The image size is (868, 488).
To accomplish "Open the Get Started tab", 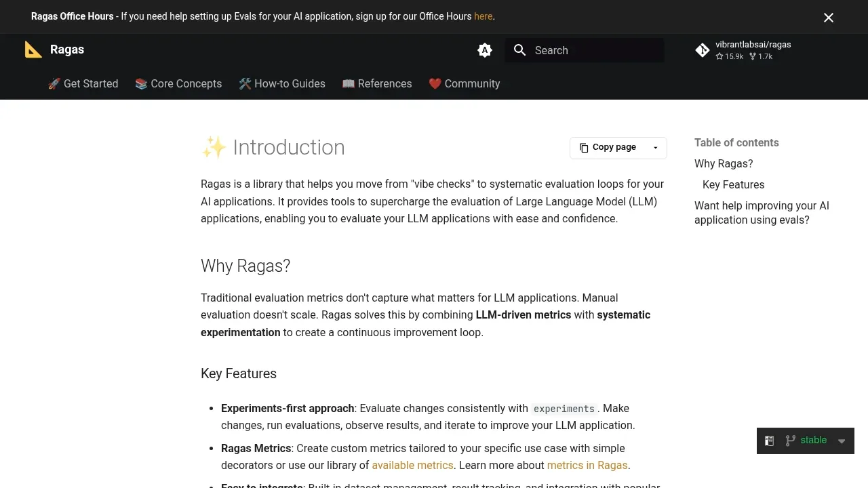I will 83,84.
